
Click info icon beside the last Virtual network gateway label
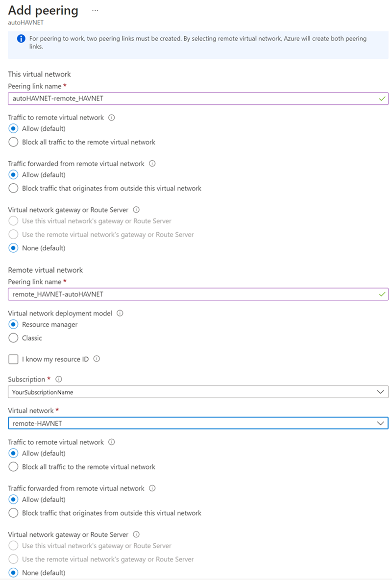coord(136,534)
